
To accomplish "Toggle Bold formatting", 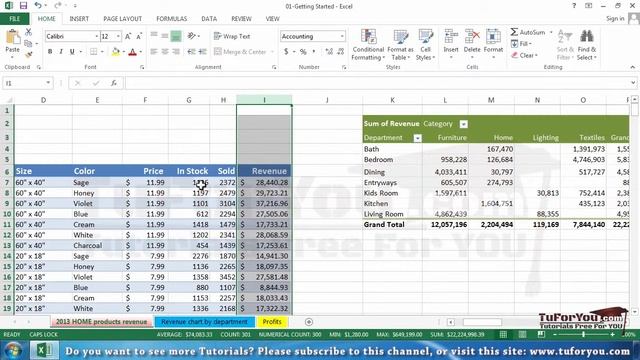I will click(x=50, y=52).
